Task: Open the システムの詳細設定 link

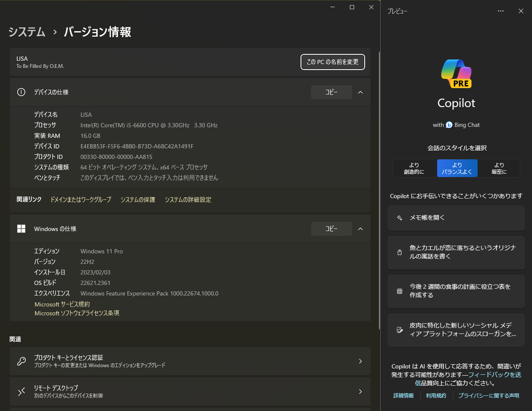Action: [x=188, y=200]
